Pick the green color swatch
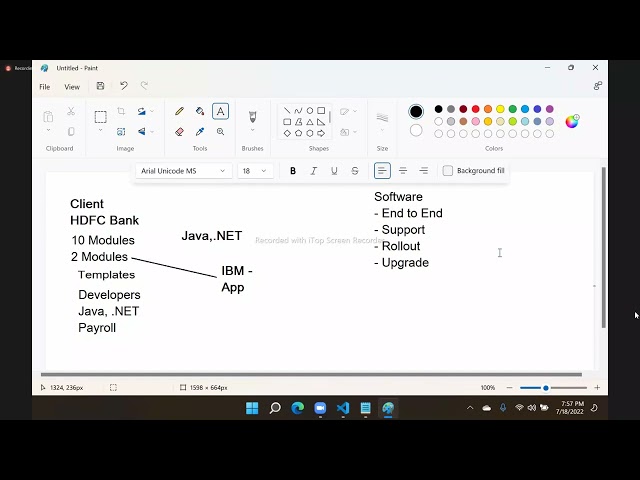Viewport: 640px width, 480px height. tap(513, 109)
